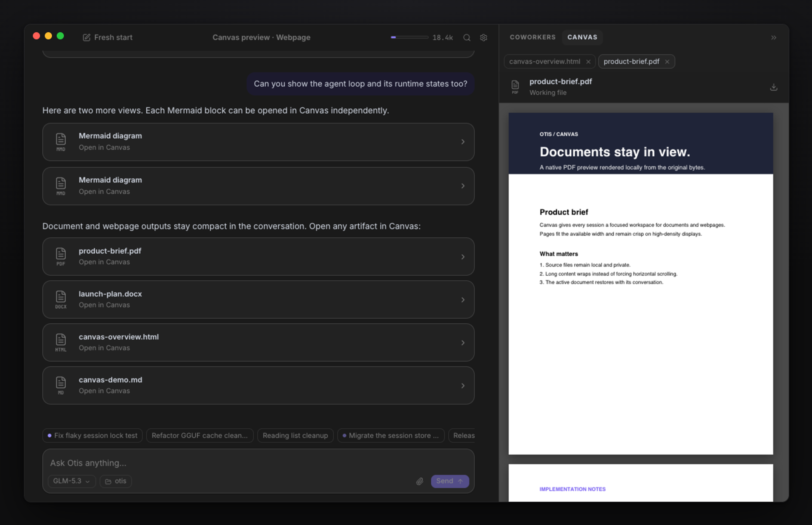Click the HTML file icon on canvas-overview.html card
The image size is (812, 525).
coord(61,342)
